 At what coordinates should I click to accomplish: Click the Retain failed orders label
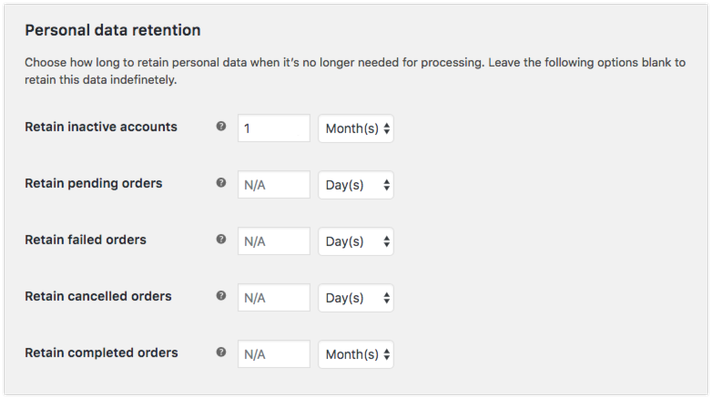pyautogui.click(x=85, y=240)
